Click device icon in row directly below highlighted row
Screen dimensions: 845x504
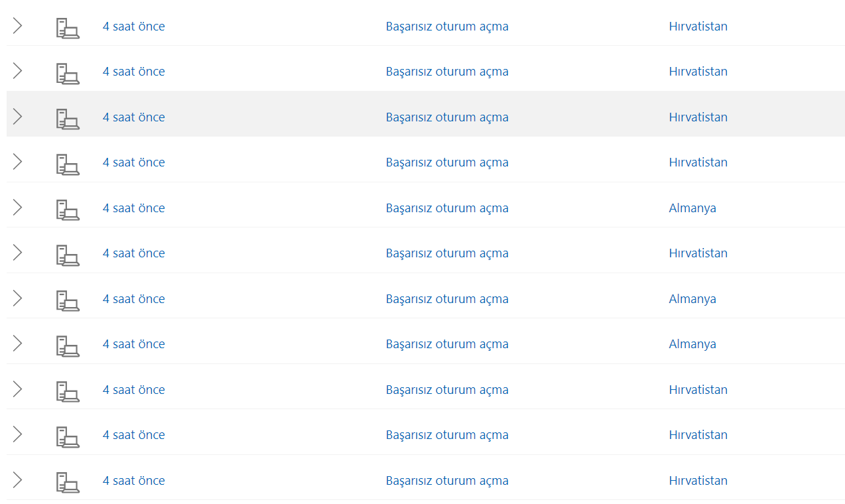pyautogui.click(x=67, y=164)
